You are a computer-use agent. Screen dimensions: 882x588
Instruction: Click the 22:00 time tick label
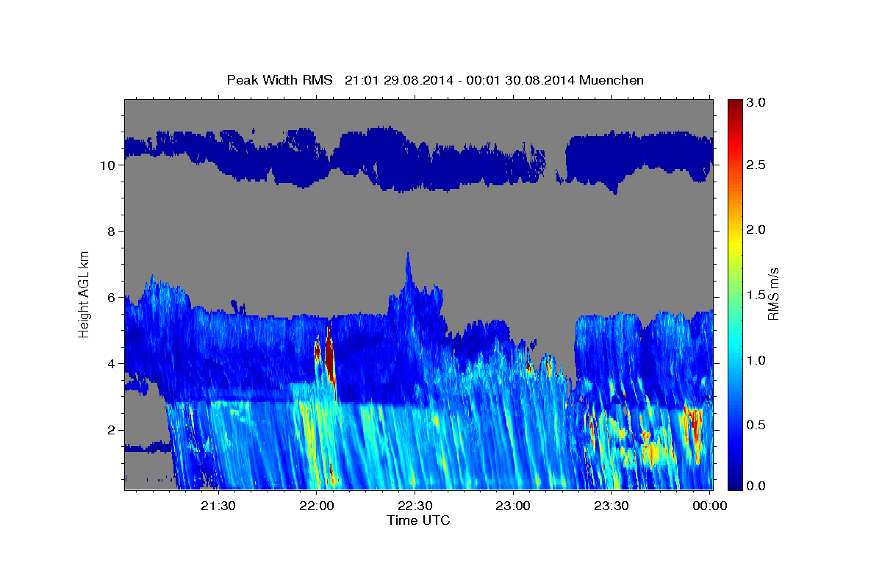coord(317,506)
